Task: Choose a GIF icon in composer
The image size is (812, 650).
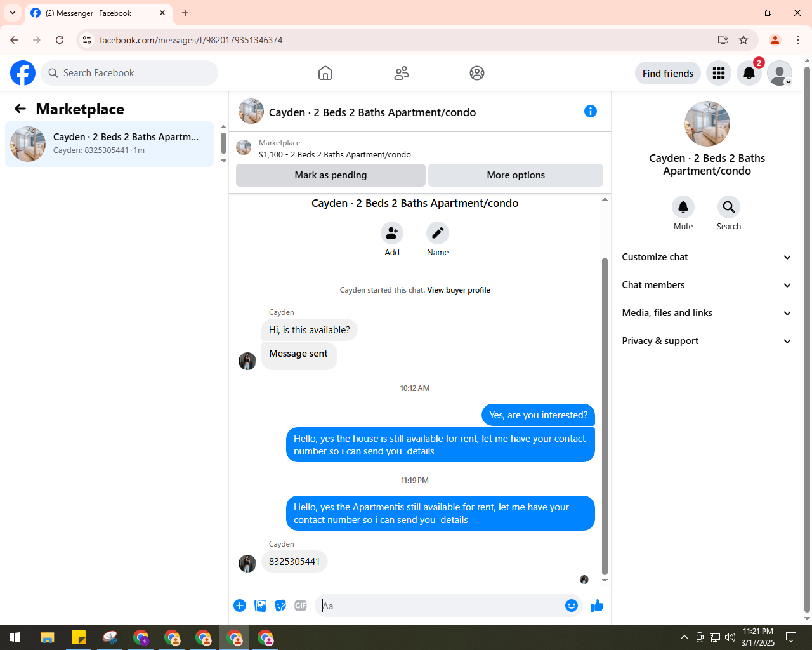Action: [301, 606]
